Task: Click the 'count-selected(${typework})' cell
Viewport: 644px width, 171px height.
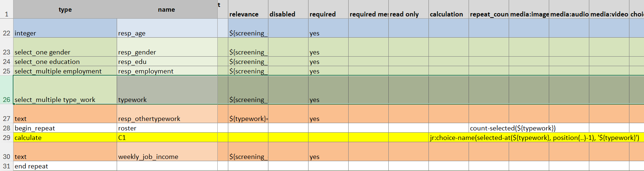Action: 513,128
